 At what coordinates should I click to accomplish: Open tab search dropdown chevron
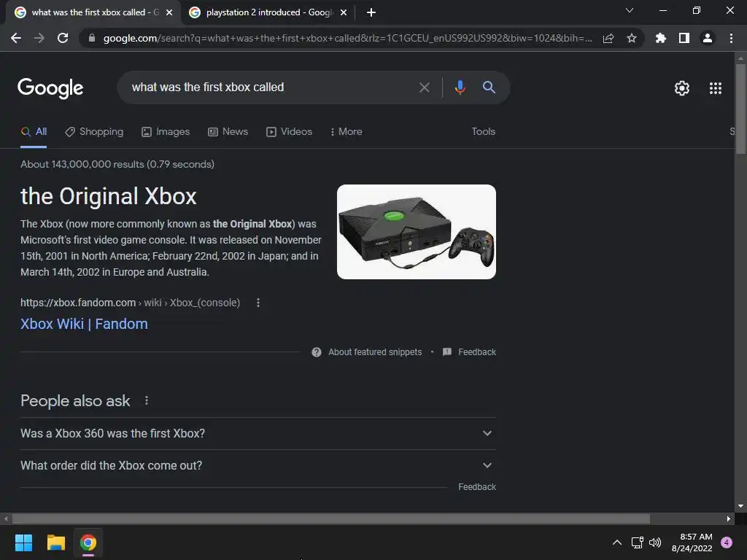(x=630, y=10)
